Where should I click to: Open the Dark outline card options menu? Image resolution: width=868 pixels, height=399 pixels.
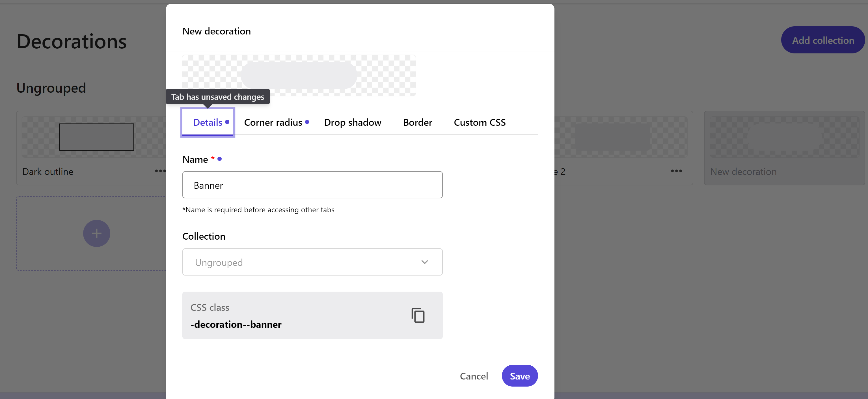click(x=160, y=171)
